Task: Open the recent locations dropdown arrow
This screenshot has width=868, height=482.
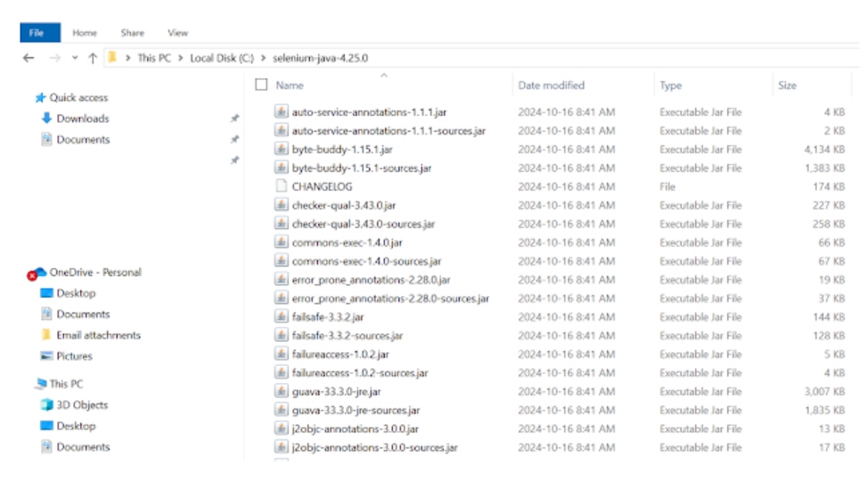Action: coord(75,58)
